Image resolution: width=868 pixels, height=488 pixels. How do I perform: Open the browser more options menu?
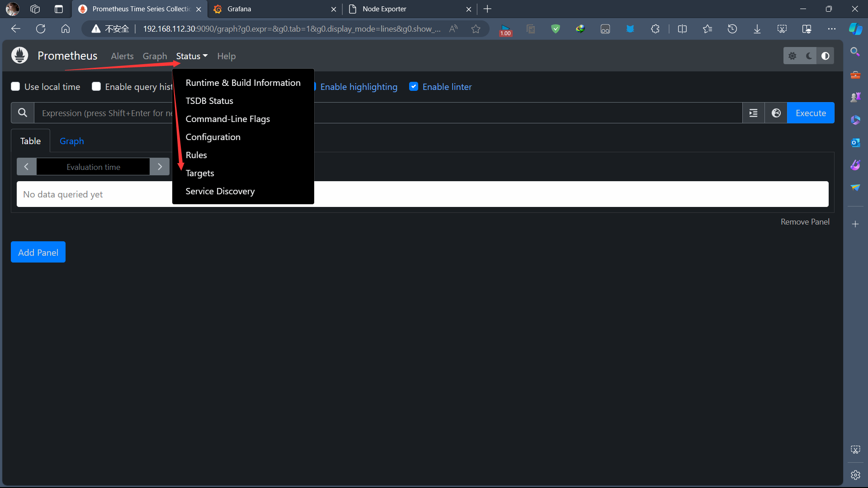click(832, 28)
